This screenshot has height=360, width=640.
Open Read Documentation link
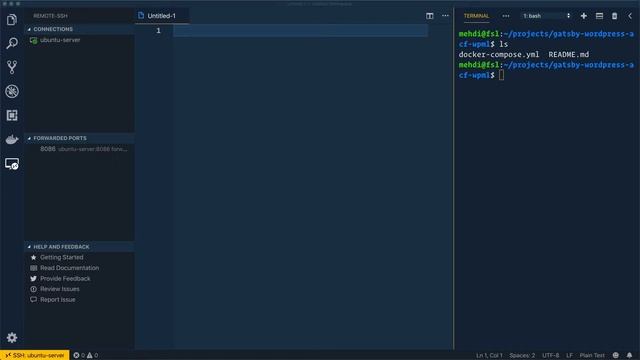pyautogui.click(x=69, y=268)
